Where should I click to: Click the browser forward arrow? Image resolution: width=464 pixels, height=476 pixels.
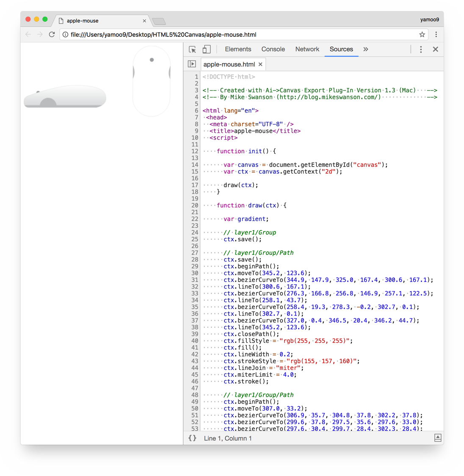click(40, 35)
